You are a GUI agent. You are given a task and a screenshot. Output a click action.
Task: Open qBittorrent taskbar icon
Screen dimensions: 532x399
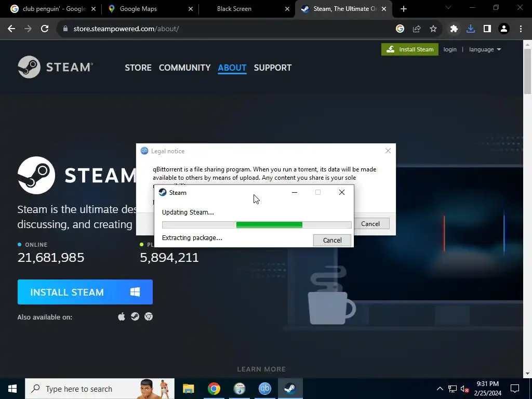264,389
